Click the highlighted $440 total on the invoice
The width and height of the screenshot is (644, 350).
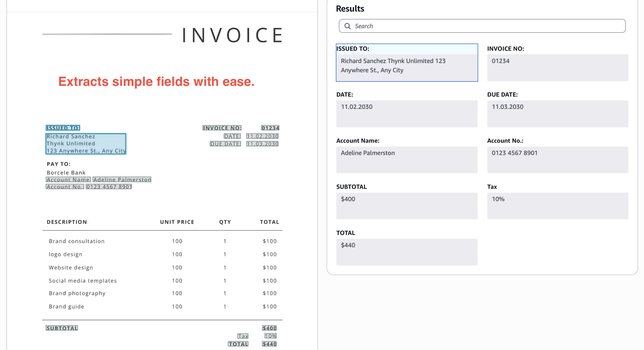click(269, 344)
